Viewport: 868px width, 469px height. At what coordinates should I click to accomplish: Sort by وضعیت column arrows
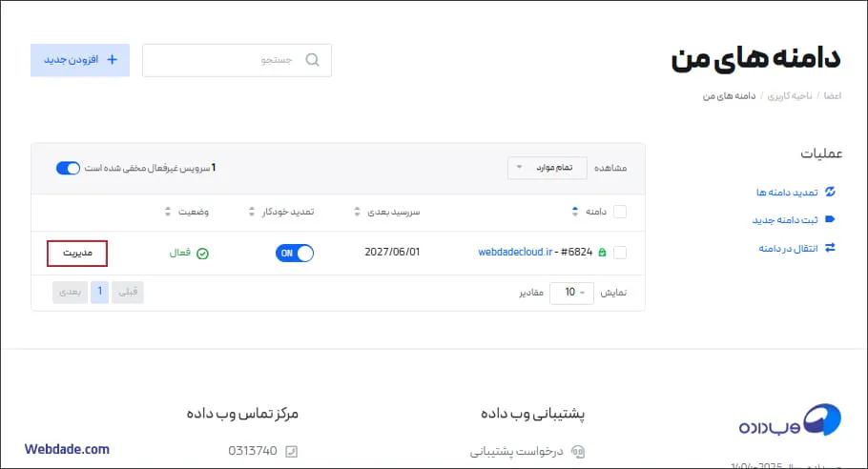point(168,212)
